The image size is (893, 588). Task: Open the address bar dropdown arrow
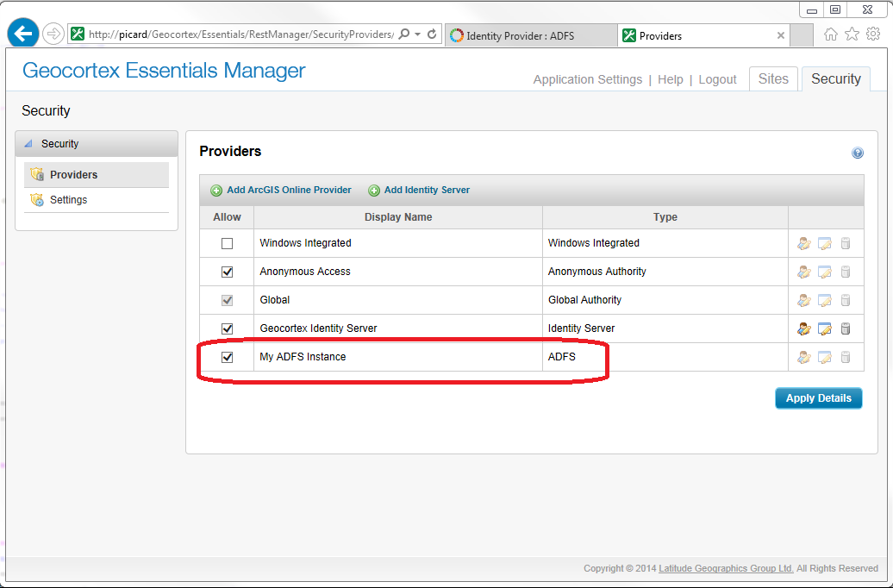click(417, 34)
